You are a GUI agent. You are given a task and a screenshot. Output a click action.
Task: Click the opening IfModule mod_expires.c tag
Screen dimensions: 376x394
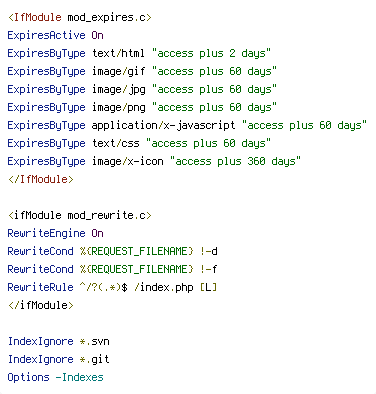(x=80, y=17)
